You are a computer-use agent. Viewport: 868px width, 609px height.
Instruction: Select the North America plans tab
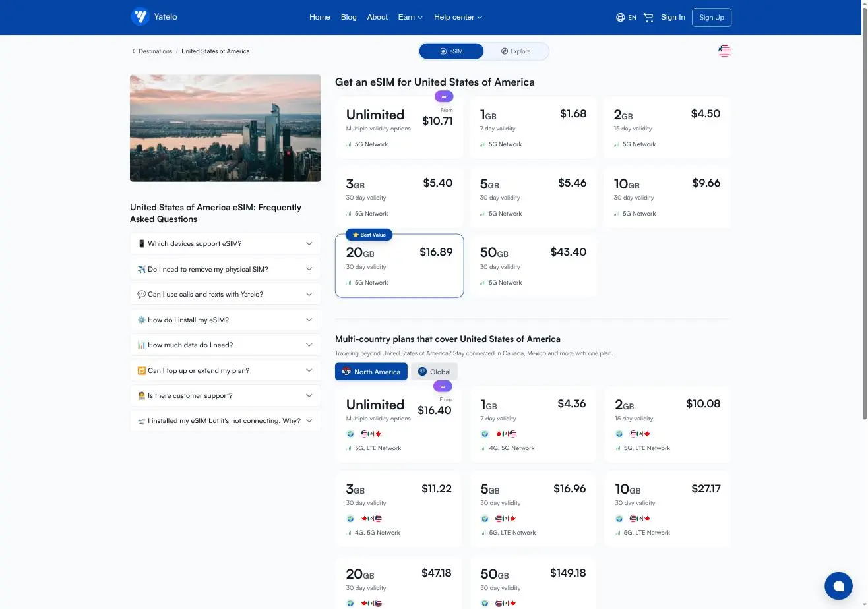(x=371, y=372)
